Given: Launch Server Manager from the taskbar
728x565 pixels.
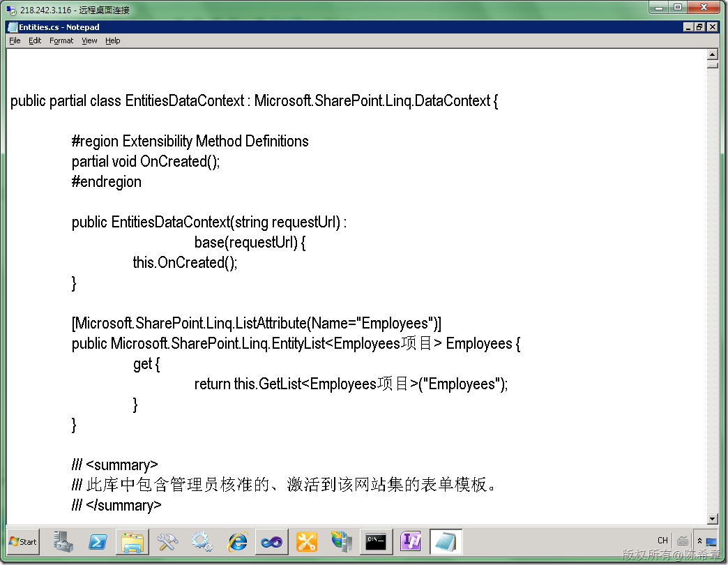Looking at the screenshot, I should click(63, 541).
